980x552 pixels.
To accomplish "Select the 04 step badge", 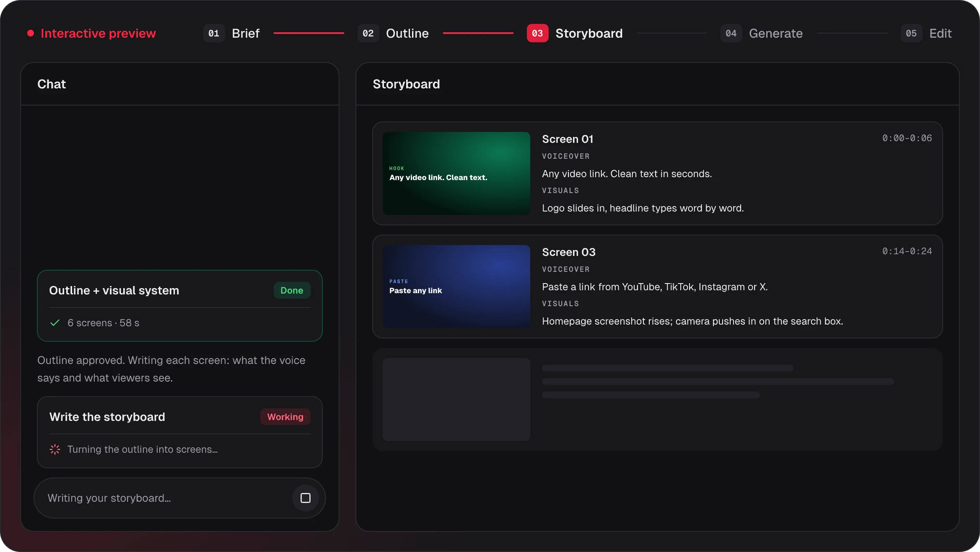I will (731, 33).
